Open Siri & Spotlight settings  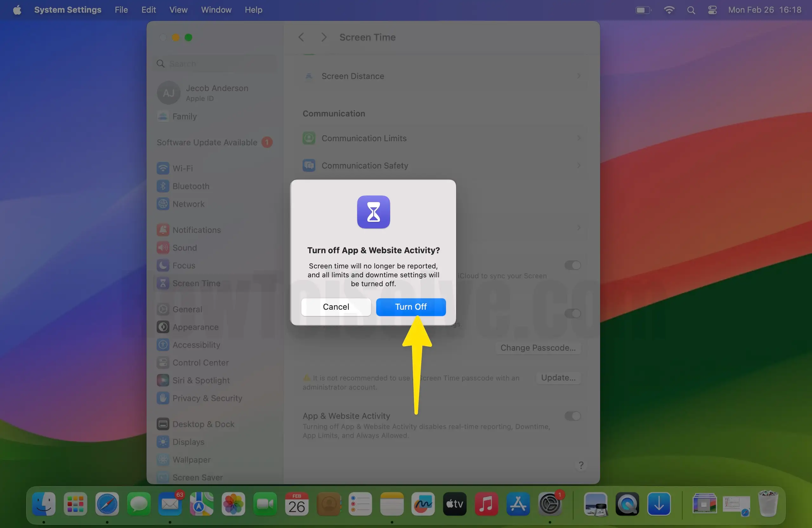pos(200,380)
